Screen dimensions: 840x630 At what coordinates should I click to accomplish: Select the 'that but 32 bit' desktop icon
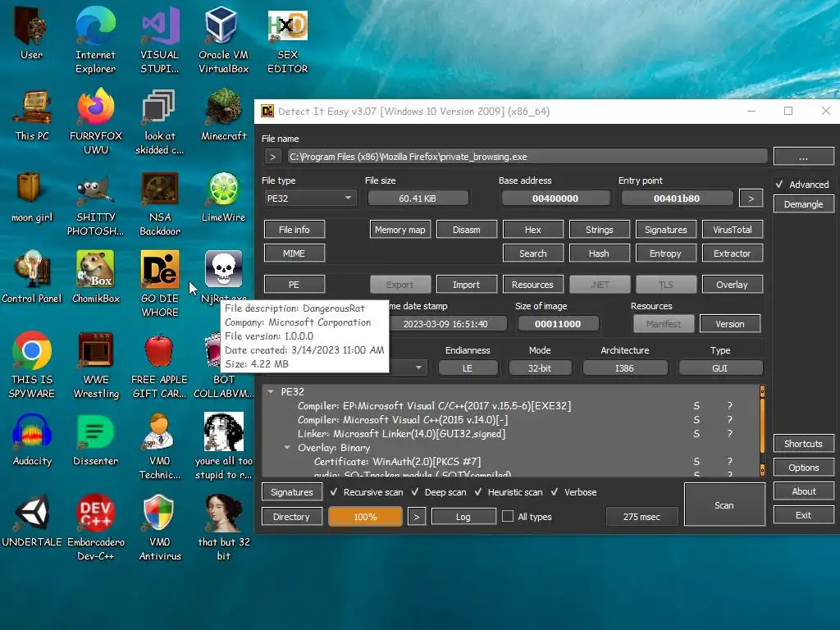pyautogui.click(x=223, y=527)
